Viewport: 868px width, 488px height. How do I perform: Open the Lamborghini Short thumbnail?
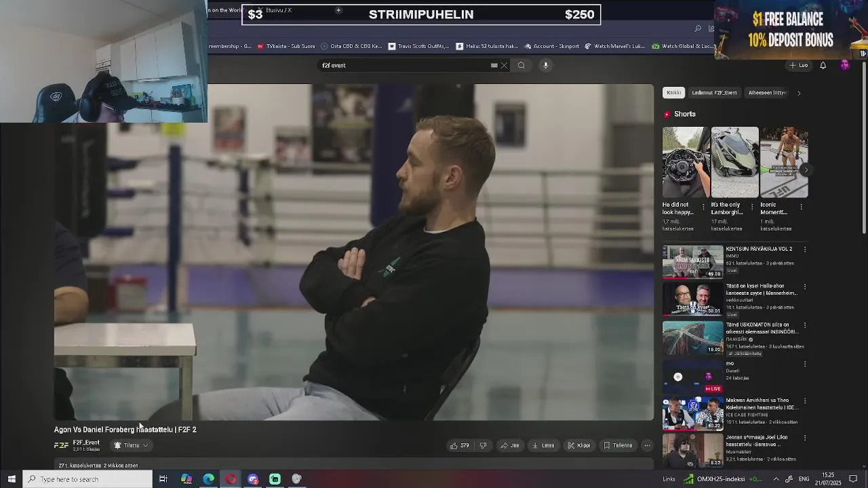[x=735, y=162]
